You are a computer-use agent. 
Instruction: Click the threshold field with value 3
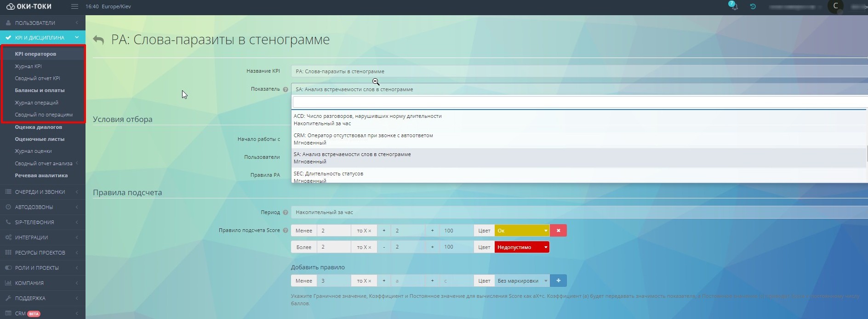tap(334, 280)
